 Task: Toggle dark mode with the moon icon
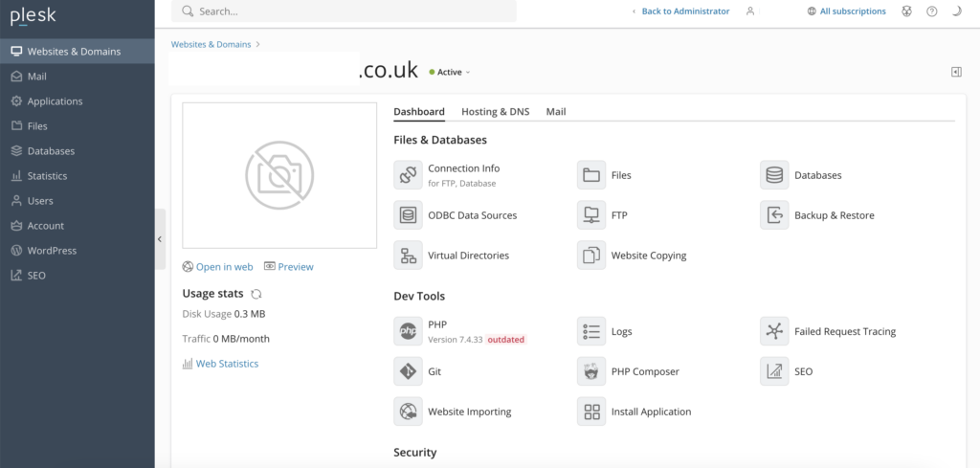[x=956, y=11]
